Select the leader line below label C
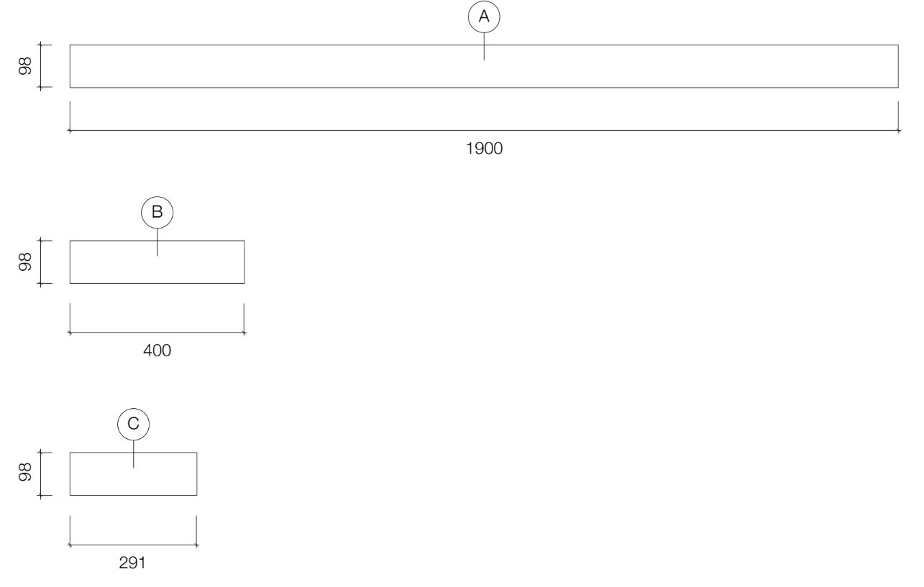The height and width of the screenshot is (587, 924). [134, 454]
